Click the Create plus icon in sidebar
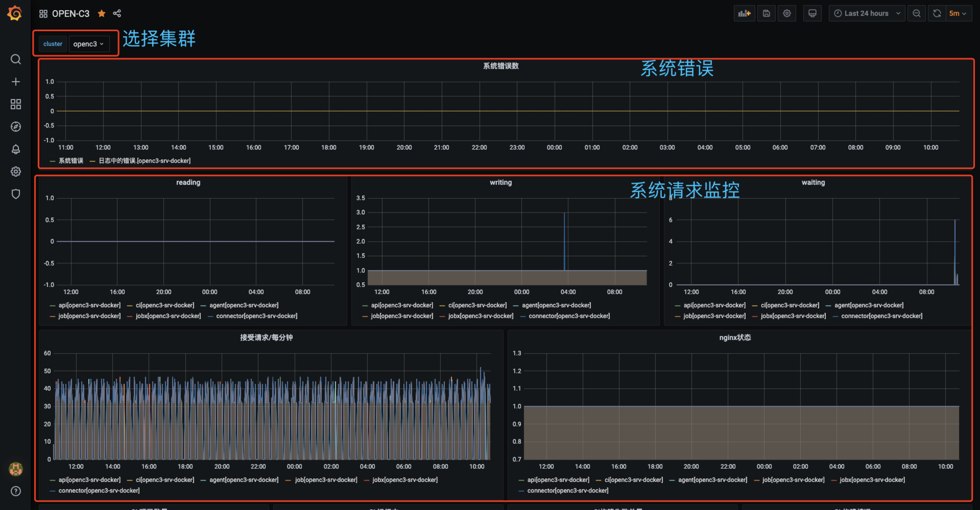The width and height of the screenshot is (980, 510). pyautogui.click(x=16, y=82)
